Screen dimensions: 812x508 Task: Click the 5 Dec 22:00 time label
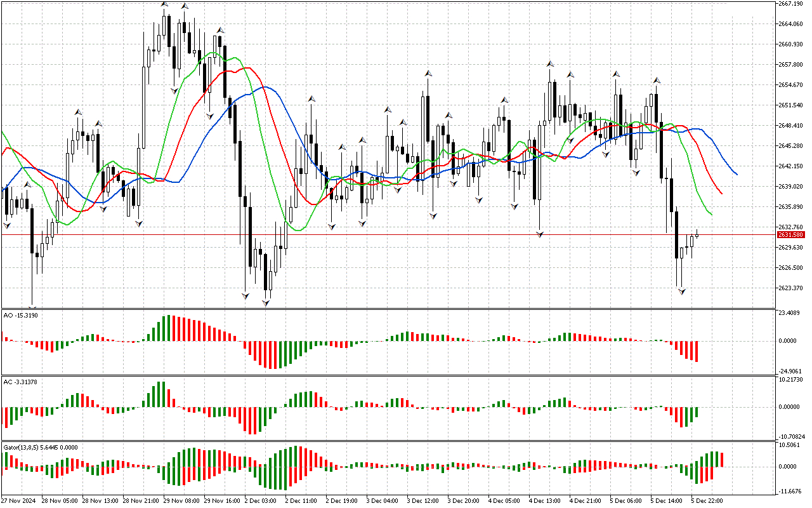pos(707,501)
